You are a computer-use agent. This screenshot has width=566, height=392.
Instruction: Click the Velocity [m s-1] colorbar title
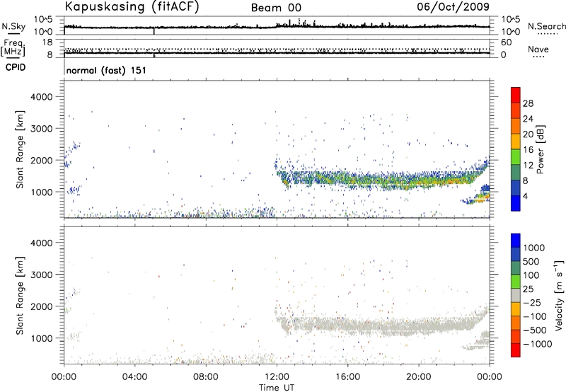(x=559, y=295)
